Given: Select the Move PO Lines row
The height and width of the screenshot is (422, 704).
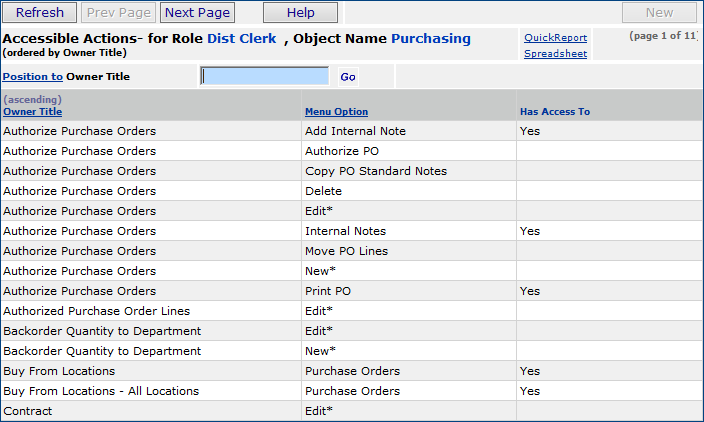Looking at the screenshot, I should 346,251.
